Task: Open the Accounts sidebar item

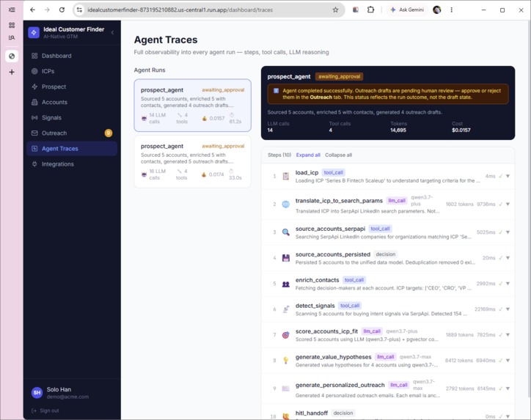Action: click(x=72, y=102)
